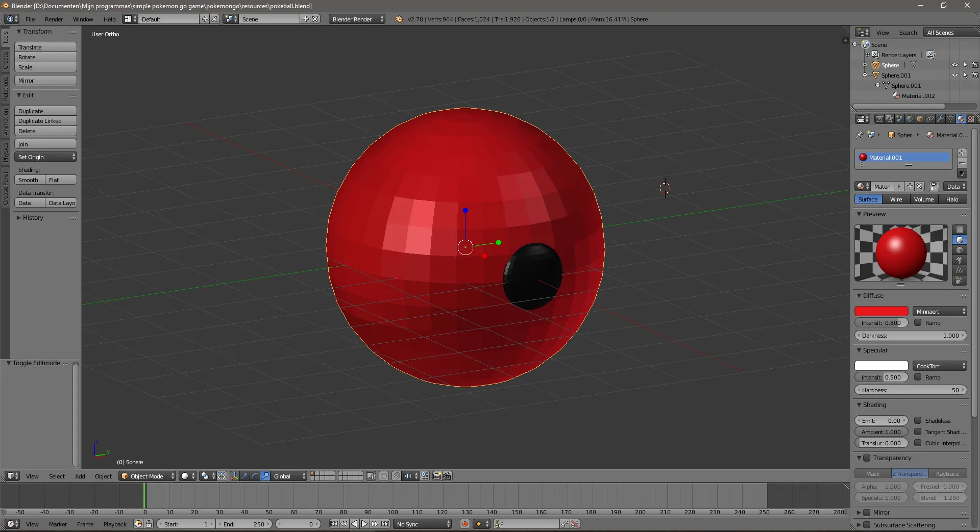Enable the Shadeless checkbox
Image resolution: width=980 pixels, height=532 pixels.
point(918,421)
